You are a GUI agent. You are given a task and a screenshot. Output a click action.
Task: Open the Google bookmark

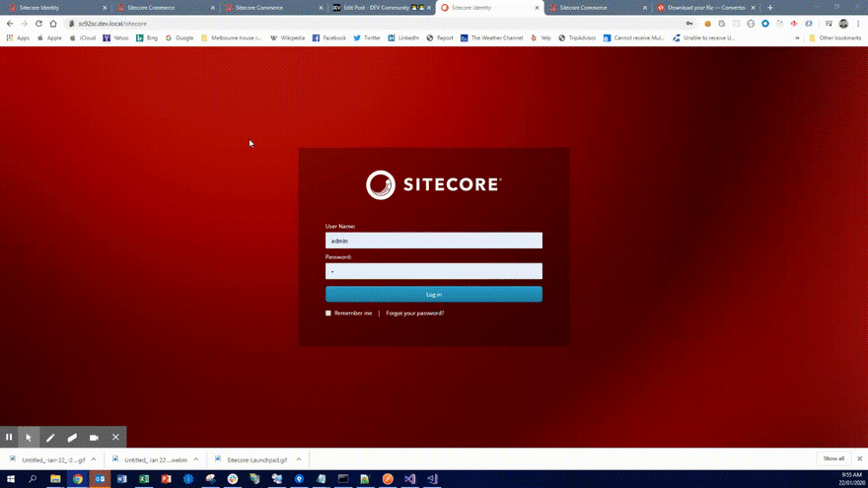coord(180,38)
